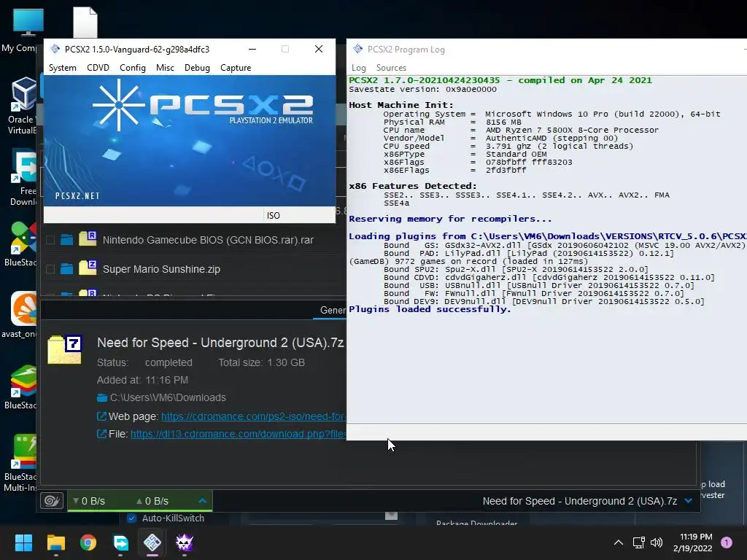Select Oracle VirtualBox desktop icon
747x560 pixels.
[23, 106]
